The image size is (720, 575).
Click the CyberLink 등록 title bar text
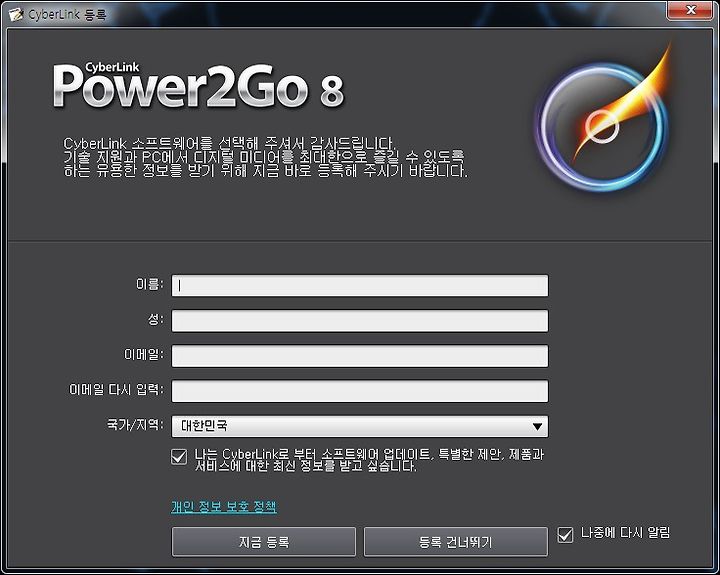[x=67, y=15]
